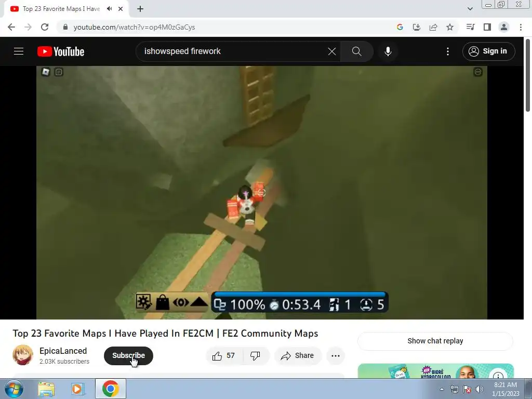
Task: Share the video
Action: coord(298,355)
